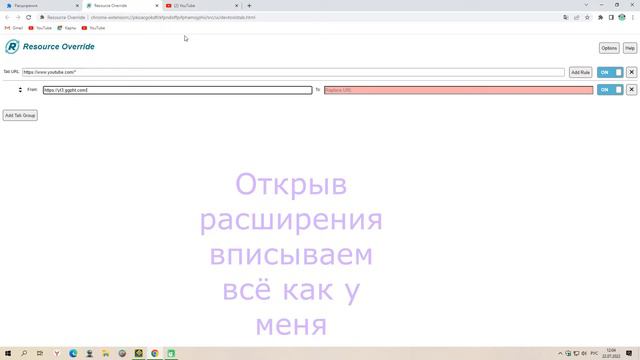Click the browser forward arrow
The image size is (640, 360).
pos(18,18)
